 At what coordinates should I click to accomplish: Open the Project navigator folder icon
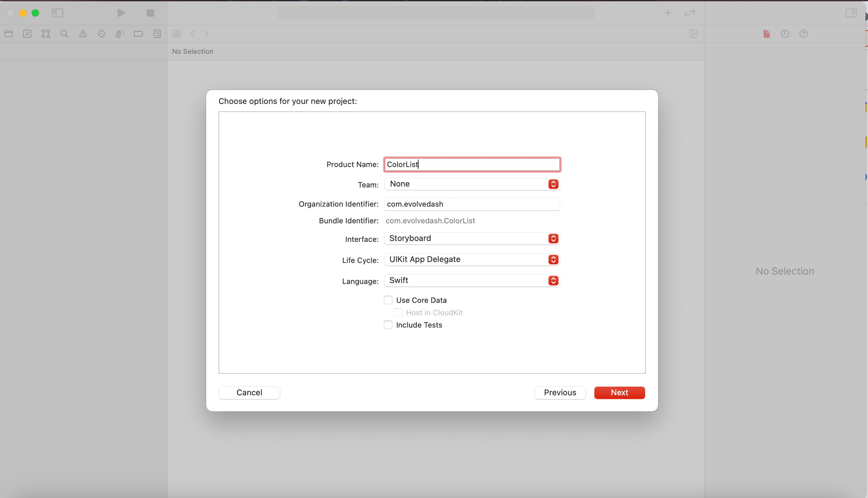pos(9,33)
